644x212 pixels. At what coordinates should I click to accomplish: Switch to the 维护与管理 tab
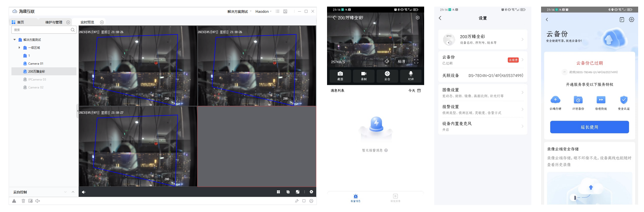(54, 22)
